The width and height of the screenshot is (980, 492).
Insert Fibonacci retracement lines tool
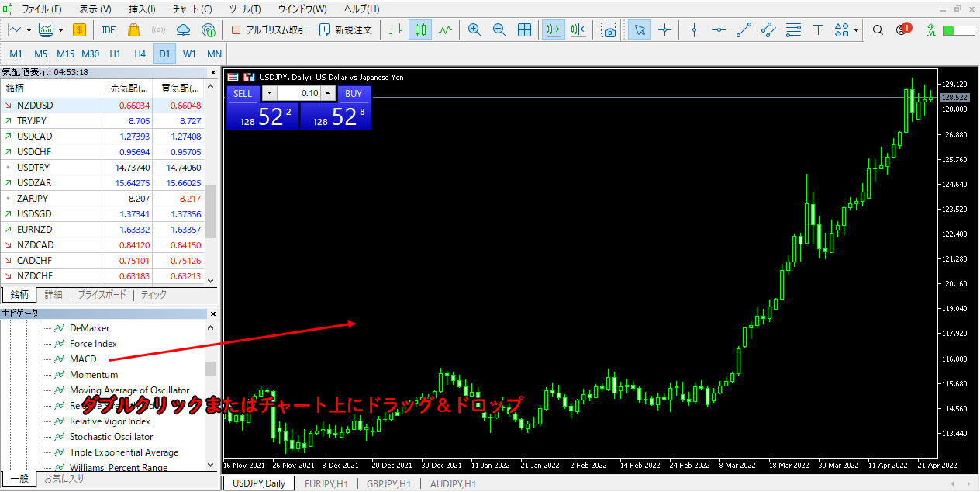pos(793,29)
